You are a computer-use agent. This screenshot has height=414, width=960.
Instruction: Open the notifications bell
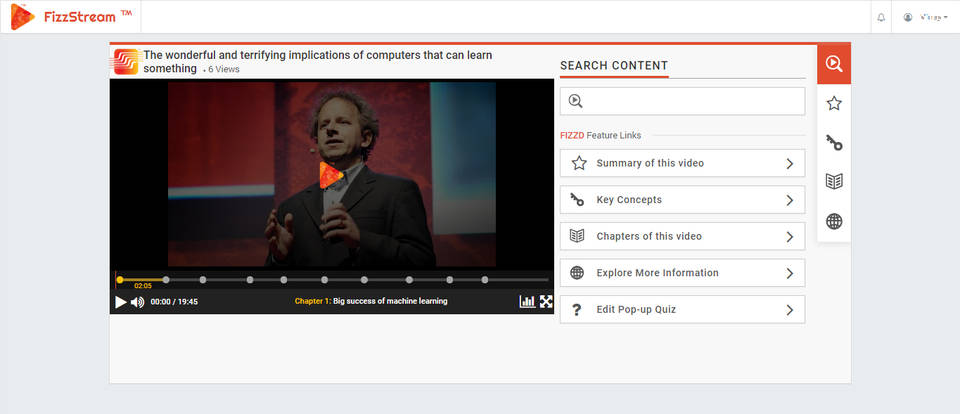pyautogui.click(x=881, y=17)
